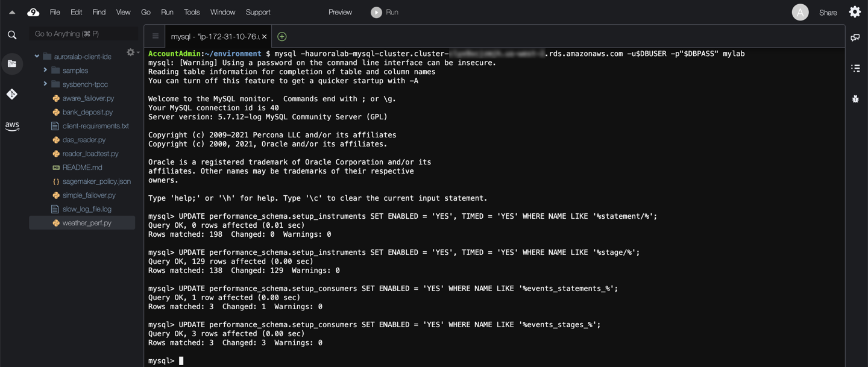The width and height of the screenshot is (868, 367).
Task: Open the Tools menu
Action: [192, 12]
